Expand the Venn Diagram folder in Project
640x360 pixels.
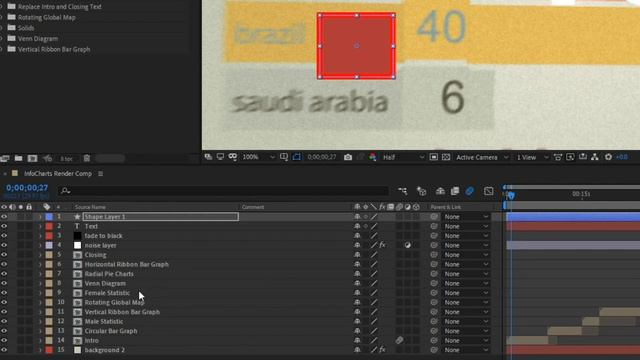click(1, 38)
